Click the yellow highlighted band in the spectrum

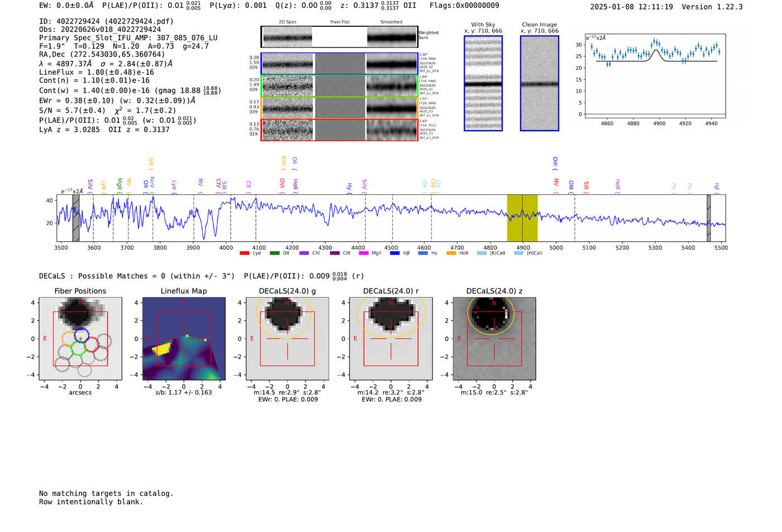point(522,218)
